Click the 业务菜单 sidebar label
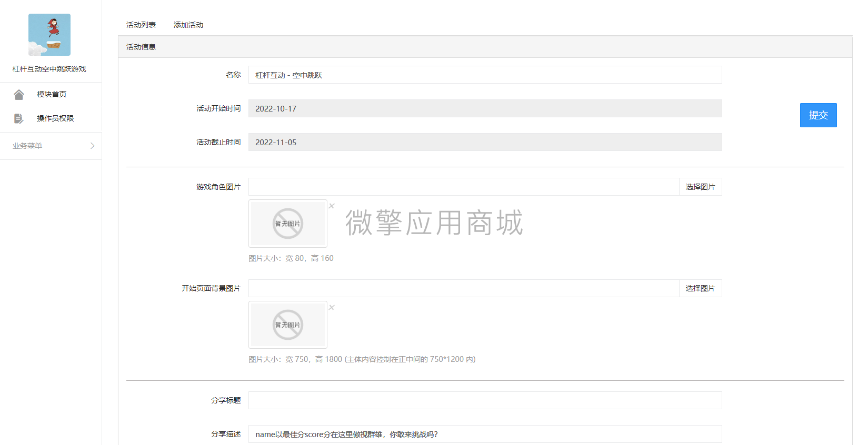Screen dimensions: 868x445 pyautogui.click(x=27, y=146)
